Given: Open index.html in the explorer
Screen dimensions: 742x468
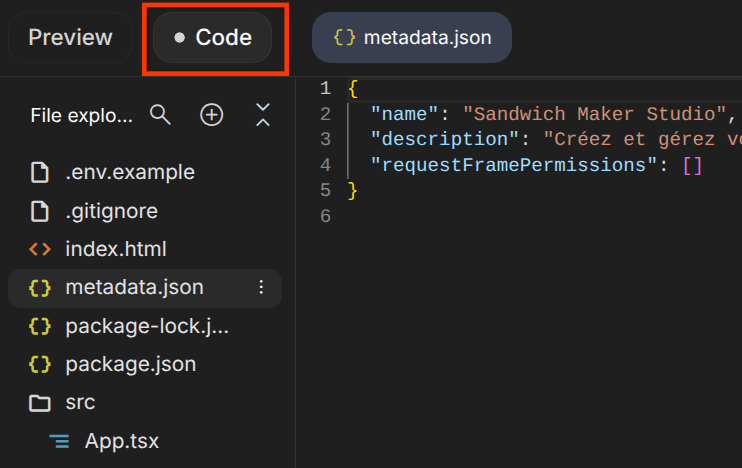Looking at the screenshot, I should pos(115,249).
